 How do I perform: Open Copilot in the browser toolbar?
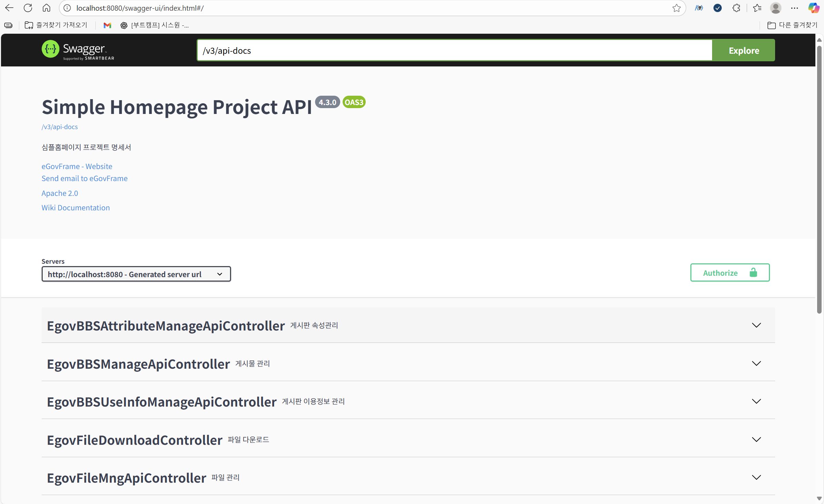coord(813,8)
